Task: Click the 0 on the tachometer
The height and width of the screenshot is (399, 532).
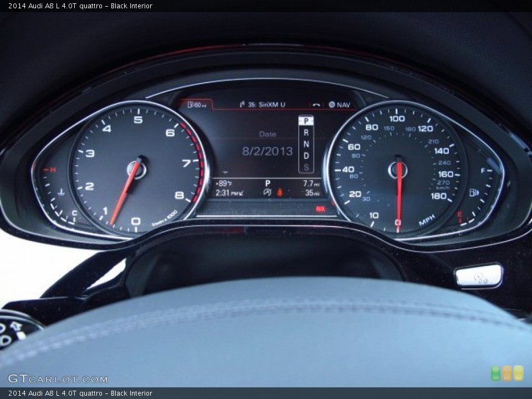Action: 136,222
